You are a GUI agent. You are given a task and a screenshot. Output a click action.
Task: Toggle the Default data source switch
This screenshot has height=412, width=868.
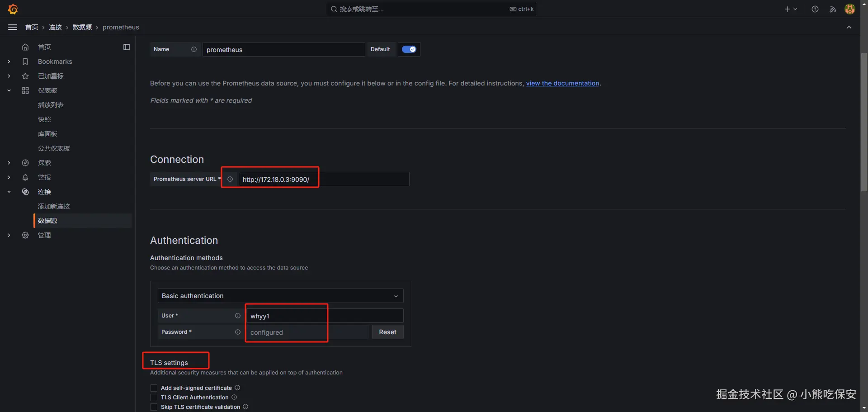(x=409, y=49)
